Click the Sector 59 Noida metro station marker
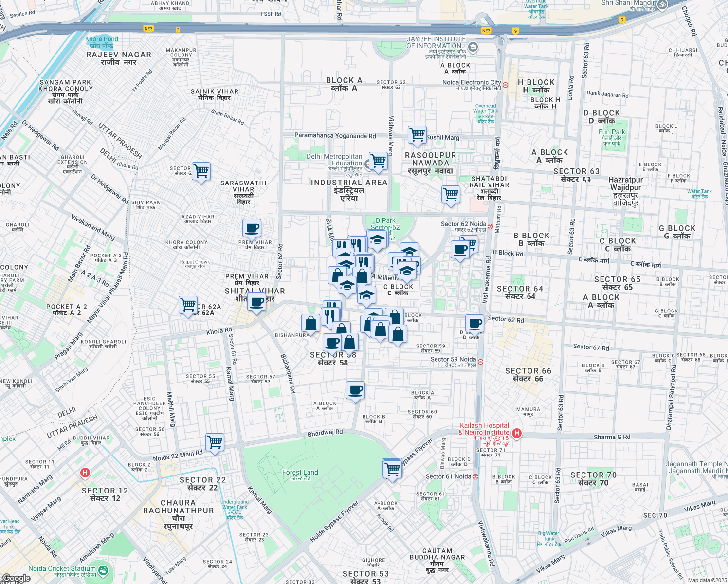Image resolution: width=728 pixels, height=584 pixels. click(x=480, y=362)
